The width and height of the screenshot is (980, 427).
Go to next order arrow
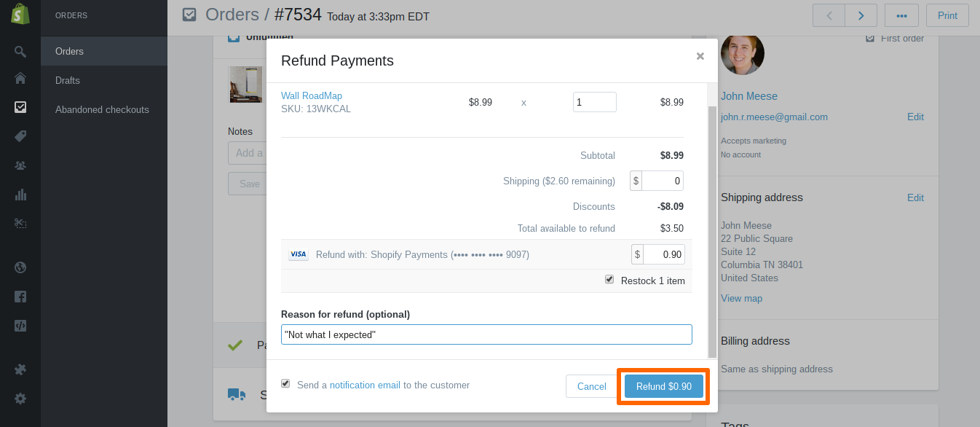(861, 15)
